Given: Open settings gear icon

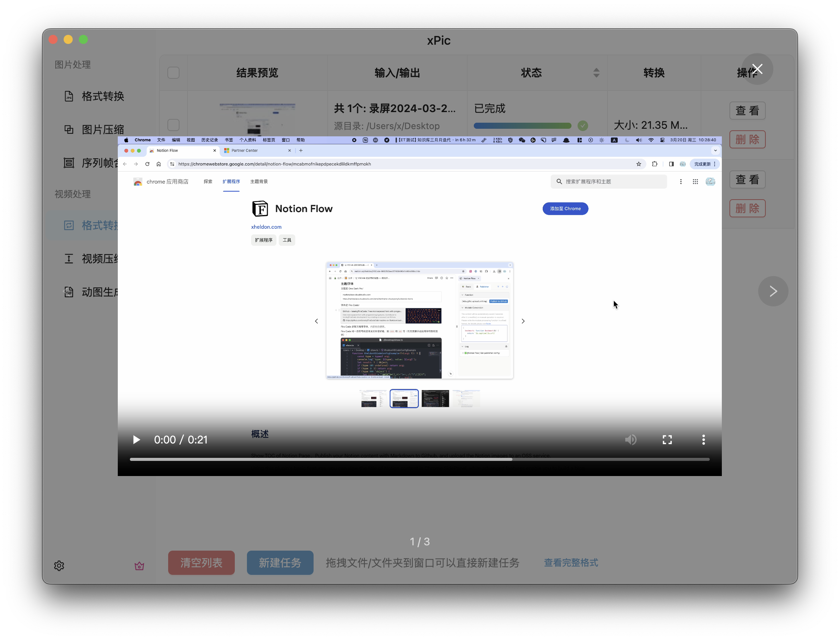Looking at the screenshot, I should 59,565.
